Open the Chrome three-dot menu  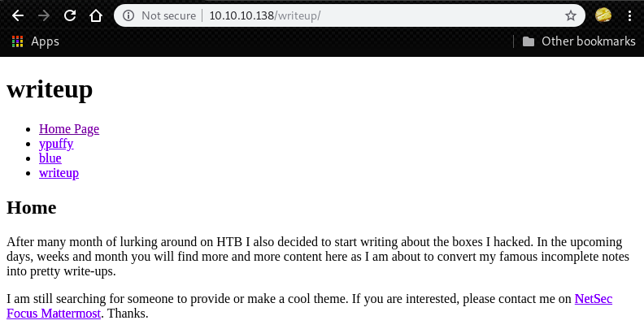630,15
